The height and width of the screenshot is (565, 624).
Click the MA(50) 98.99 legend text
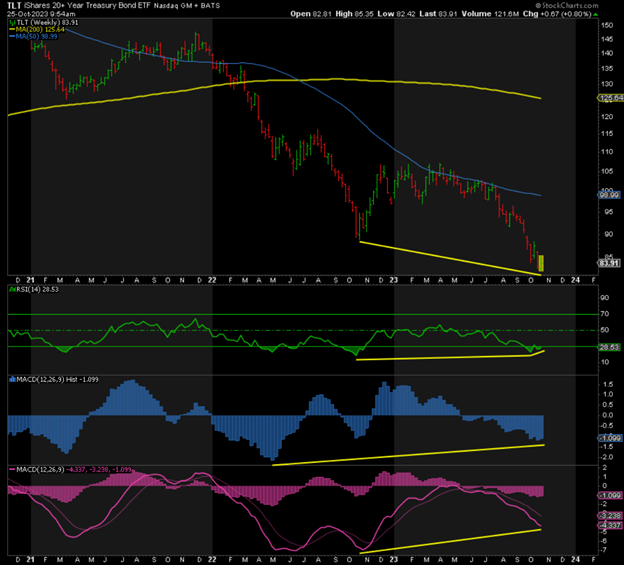coord(37,36)
